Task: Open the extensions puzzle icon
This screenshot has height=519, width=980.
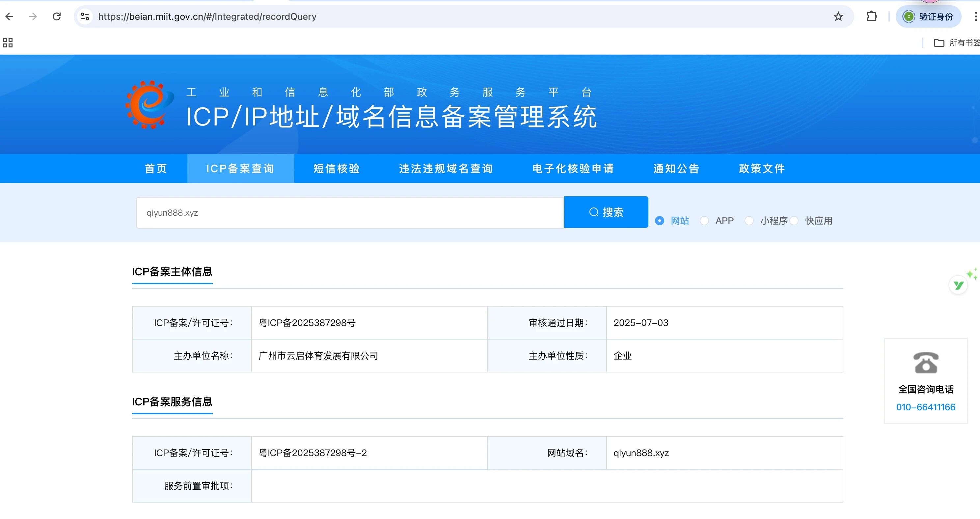Action: point(871,16)
